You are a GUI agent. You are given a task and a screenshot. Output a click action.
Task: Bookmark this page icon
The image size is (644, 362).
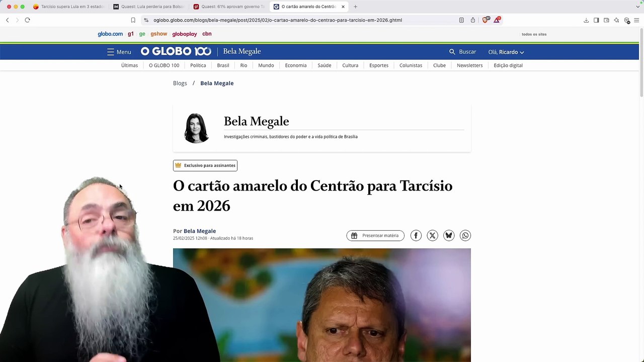[x=133, y=20]
